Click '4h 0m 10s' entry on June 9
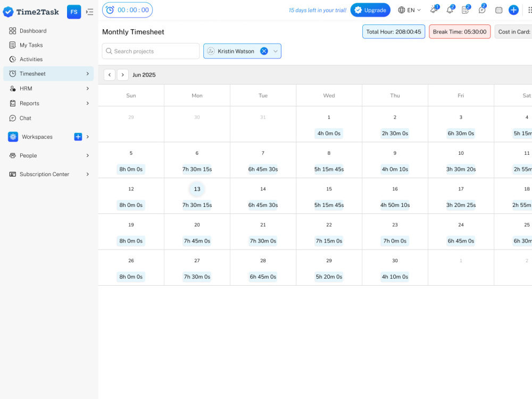Screen dimensions: 532x399 (x=395, y=169)
